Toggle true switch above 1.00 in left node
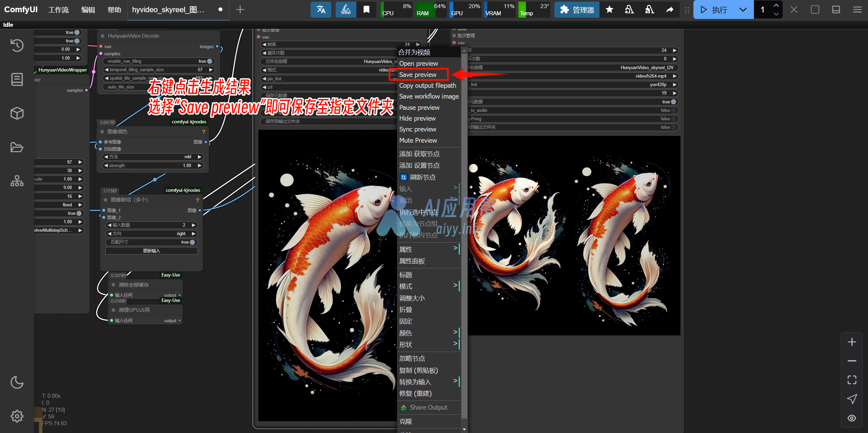This screenshot has height=433, width=868. click(x=79, y=213)
